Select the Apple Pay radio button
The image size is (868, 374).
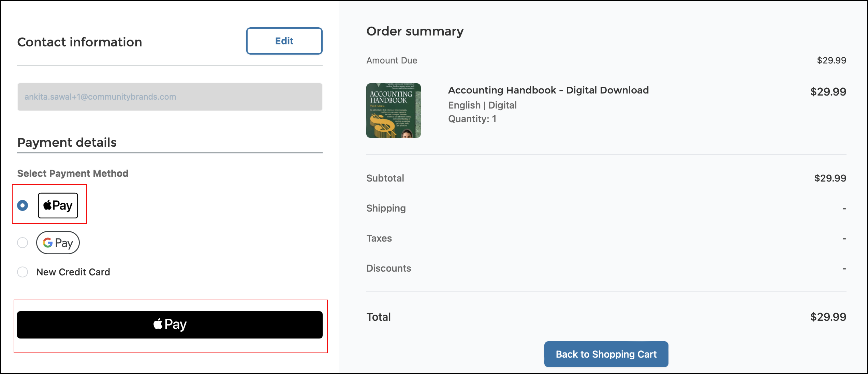tap(23, 205)
